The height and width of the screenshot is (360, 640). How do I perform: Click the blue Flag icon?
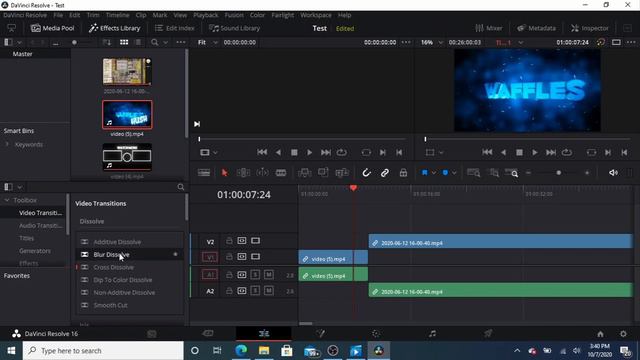[x=424, y=173]
